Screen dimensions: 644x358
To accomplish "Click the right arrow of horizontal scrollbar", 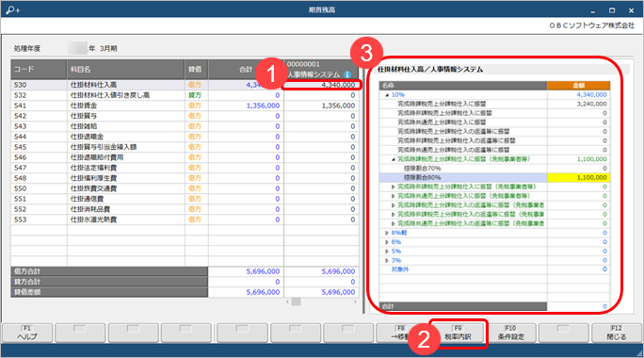I will point(355,302).
